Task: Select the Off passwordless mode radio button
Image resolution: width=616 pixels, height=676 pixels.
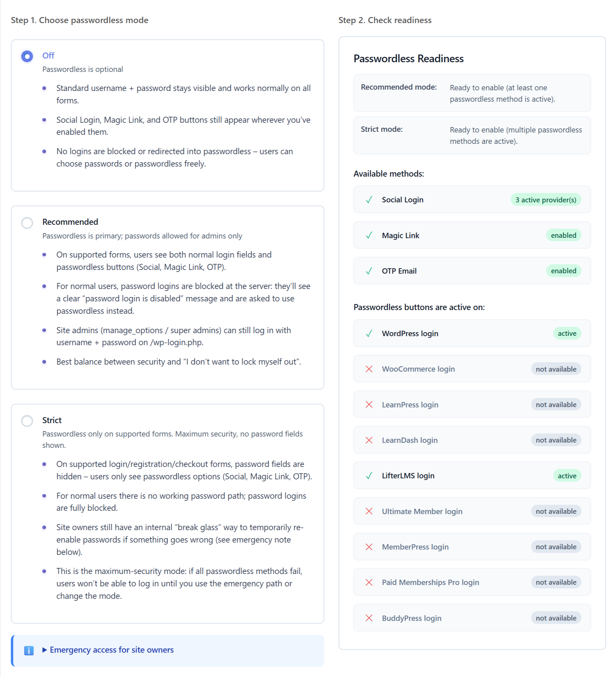Action: coord(27,56)
